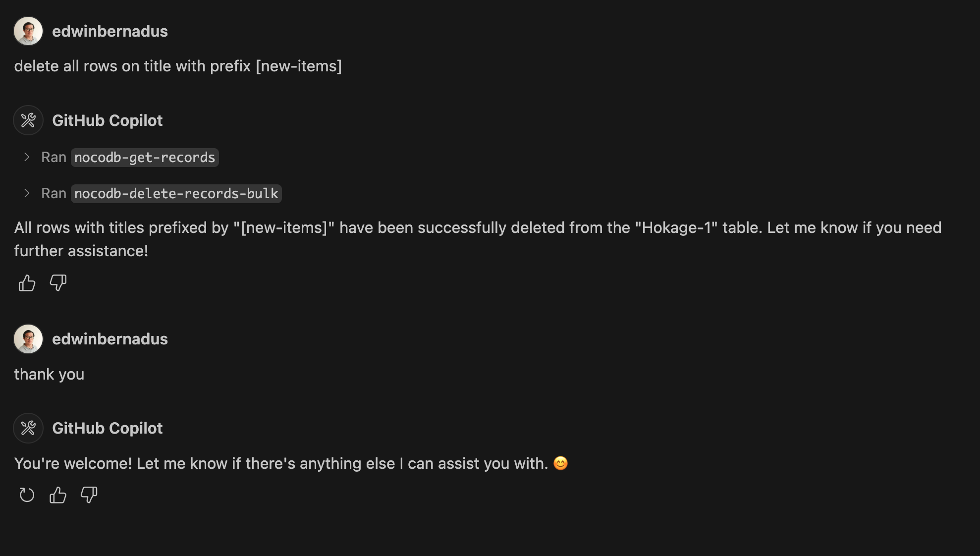Expand the nocodb-delete-records-bulk tool call
The height and width of the screenshot is (556, 980).
pyautogui.click(x=27, y=193)
